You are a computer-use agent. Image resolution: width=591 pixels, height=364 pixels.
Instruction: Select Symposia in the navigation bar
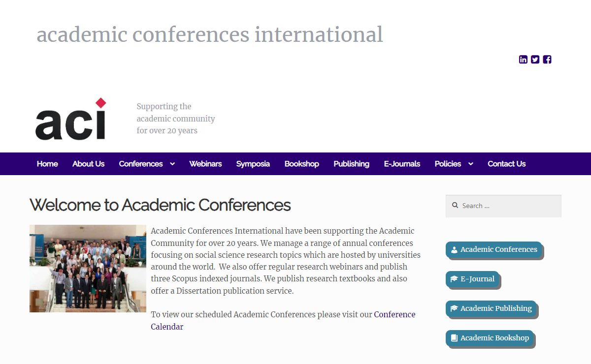(253, 164)
